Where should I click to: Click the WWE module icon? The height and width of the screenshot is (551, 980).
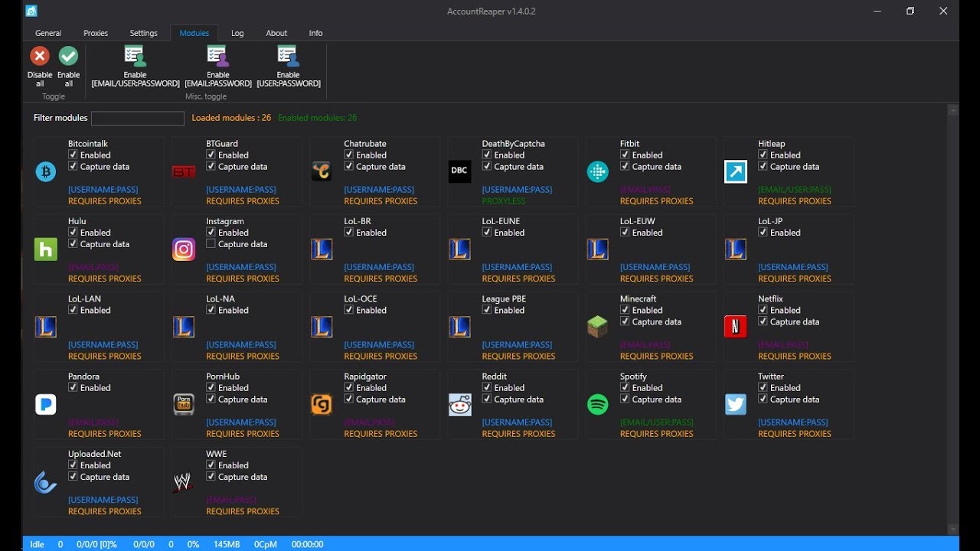point(182,482)
